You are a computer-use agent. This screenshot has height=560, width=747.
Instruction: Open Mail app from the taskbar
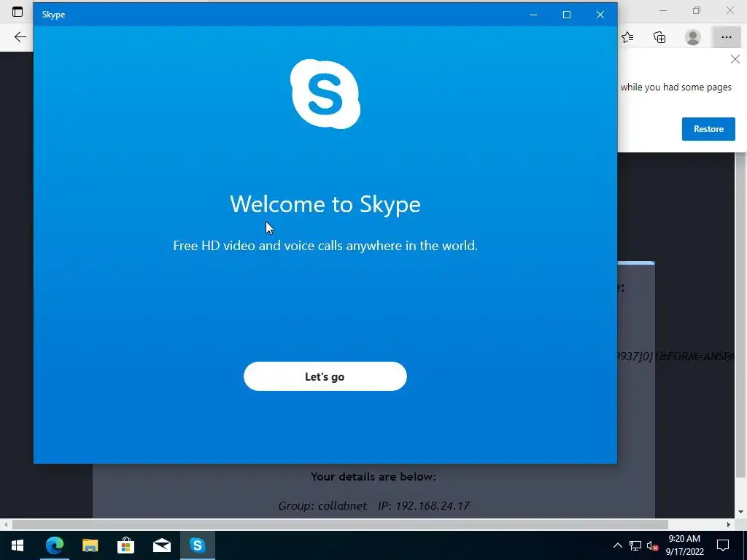(x=162, y=545)
